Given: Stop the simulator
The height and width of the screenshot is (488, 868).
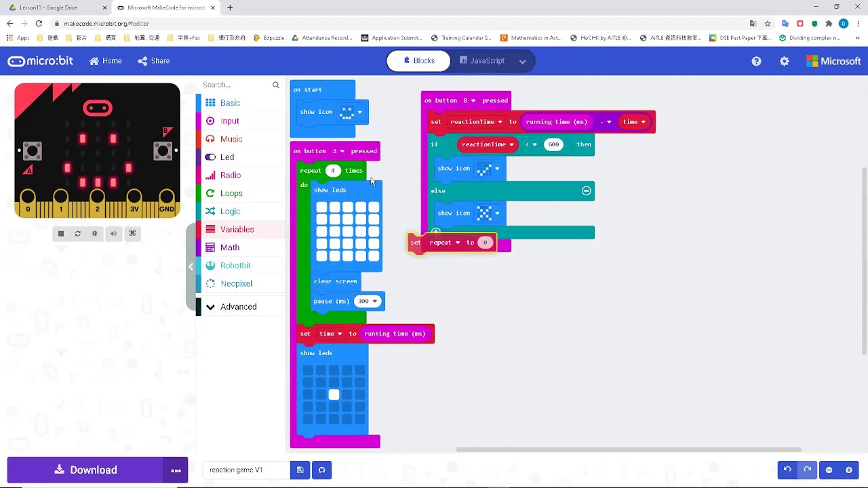Looking at the screenshot, I should (61, 233).
